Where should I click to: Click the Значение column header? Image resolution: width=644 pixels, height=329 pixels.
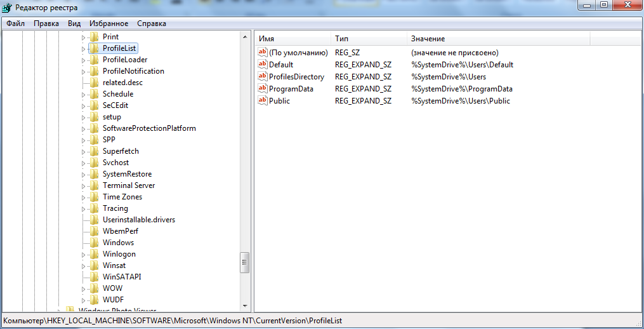coord(428,39)
